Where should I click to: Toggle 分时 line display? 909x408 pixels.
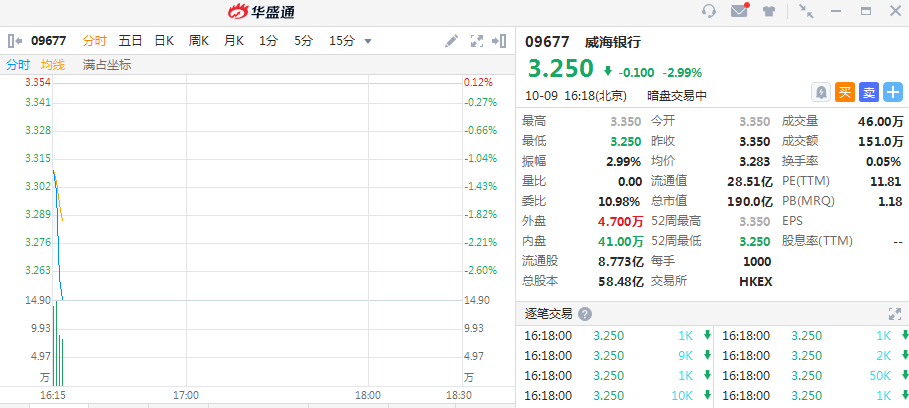[18, 65]
